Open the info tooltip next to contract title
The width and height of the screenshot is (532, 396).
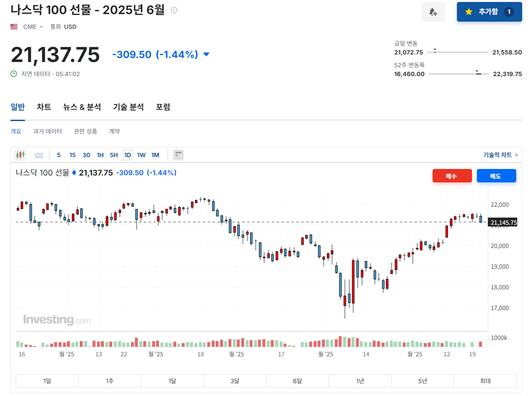175,10
